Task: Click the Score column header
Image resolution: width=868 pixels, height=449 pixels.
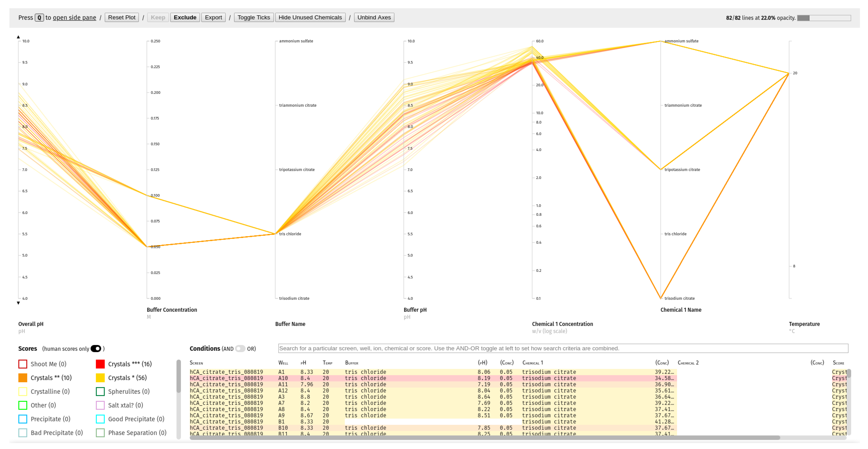Action: tap(838, 363)
